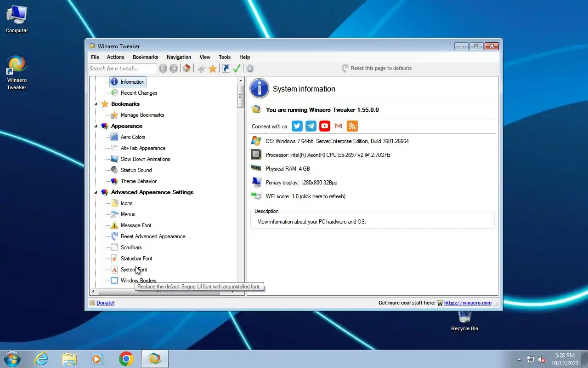Show hidden tray icons arrow
The width and height of the screenshot is (588, 368).
(x=520, y=359)
